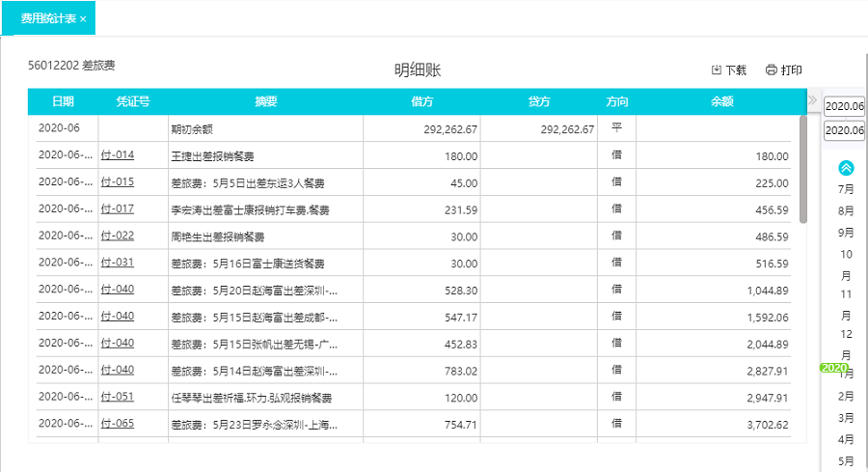This screenshot has height=472, width=868.
Task: Click the green 2020 year marker
Action: coord(833,368)
